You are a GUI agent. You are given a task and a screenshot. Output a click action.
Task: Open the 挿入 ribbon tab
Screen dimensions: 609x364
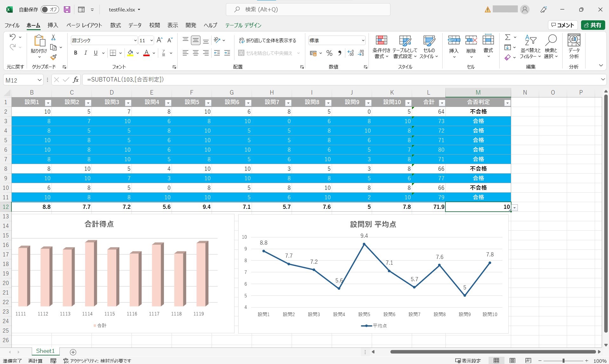click(53, 25)
